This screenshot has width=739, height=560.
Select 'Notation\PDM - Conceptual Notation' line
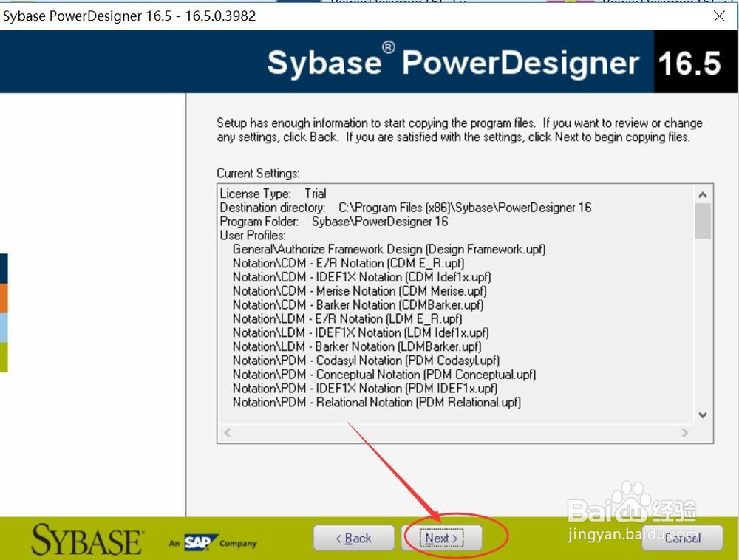coord(384,375)
